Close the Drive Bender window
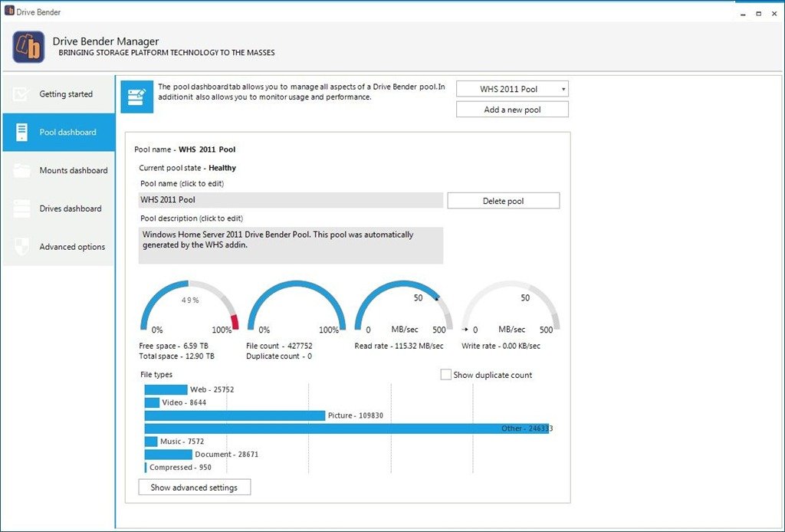Viewport: 785px width, 532px height. pyautogui.click(x=774, y=14)
